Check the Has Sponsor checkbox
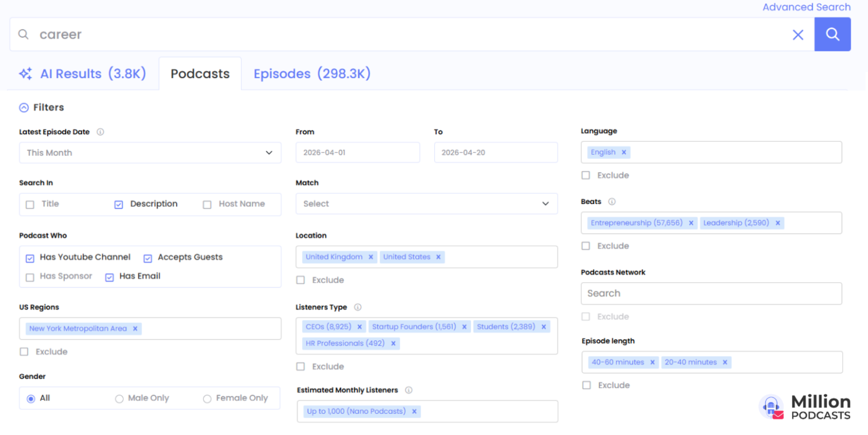 click(x=30, y=277)
